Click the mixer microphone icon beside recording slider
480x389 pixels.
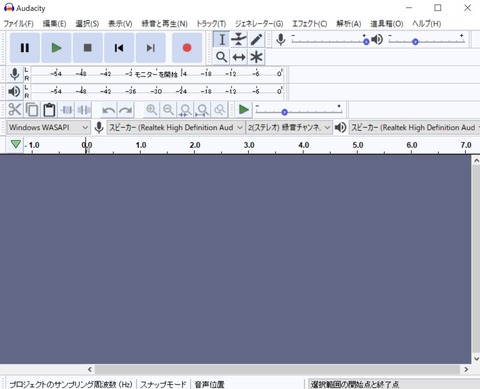tap(281, 40)
